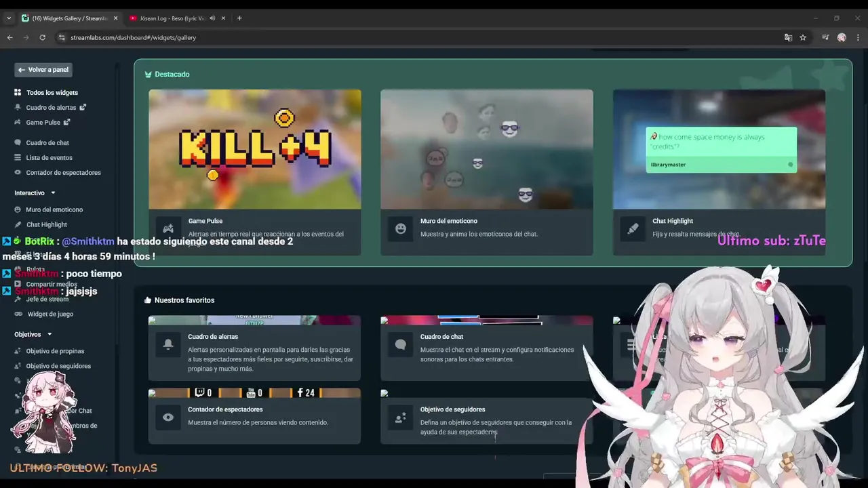
Task: Click the Muro del emoticono card smiley icon
Action: pyautogui.click(x=401, y=228)
